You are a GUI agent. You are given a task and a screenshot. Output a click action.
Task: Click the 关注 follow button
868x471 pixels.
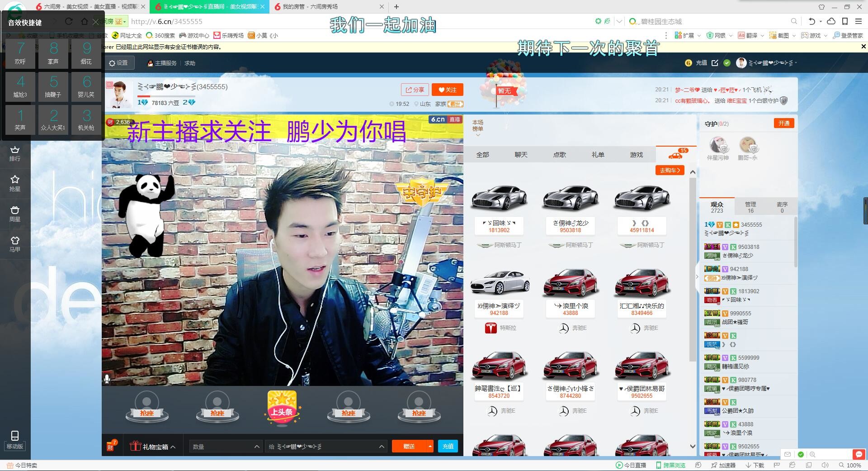(448, 90)
